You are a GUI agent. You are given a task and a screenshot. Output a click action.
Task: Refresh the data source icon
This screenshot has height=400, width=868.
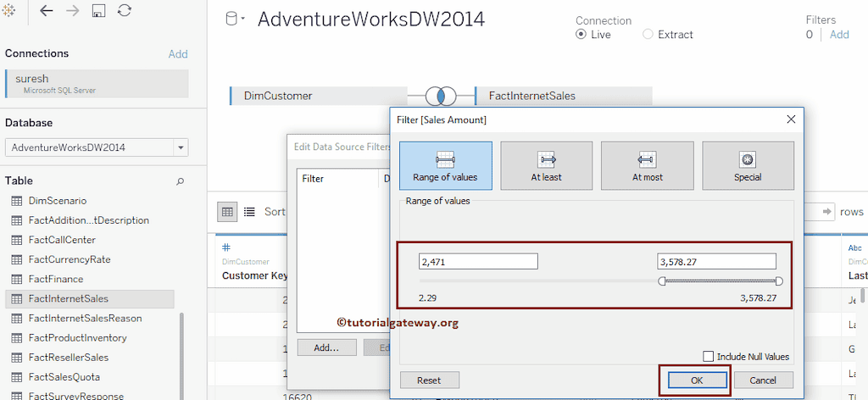pos(125,10)
